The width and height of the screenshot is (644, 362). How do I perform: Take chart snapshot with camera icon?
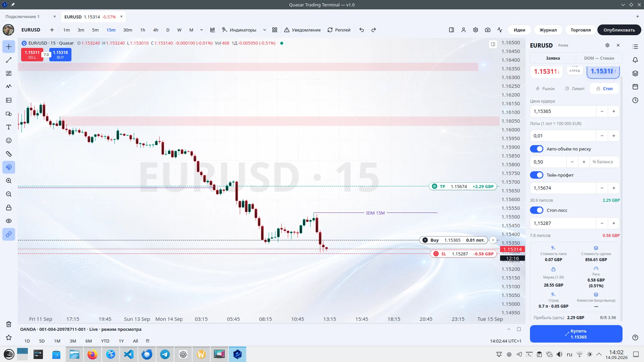[x=488, y=30]
